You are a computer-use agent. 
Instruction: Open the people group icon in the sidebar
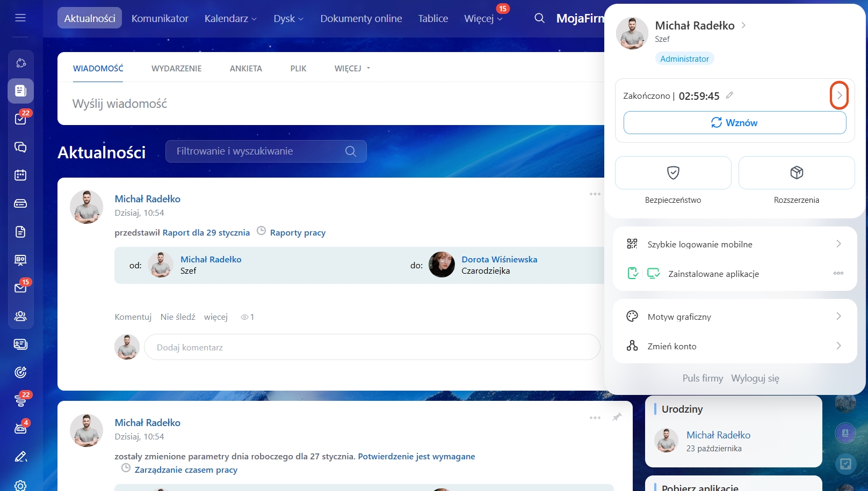20,316
